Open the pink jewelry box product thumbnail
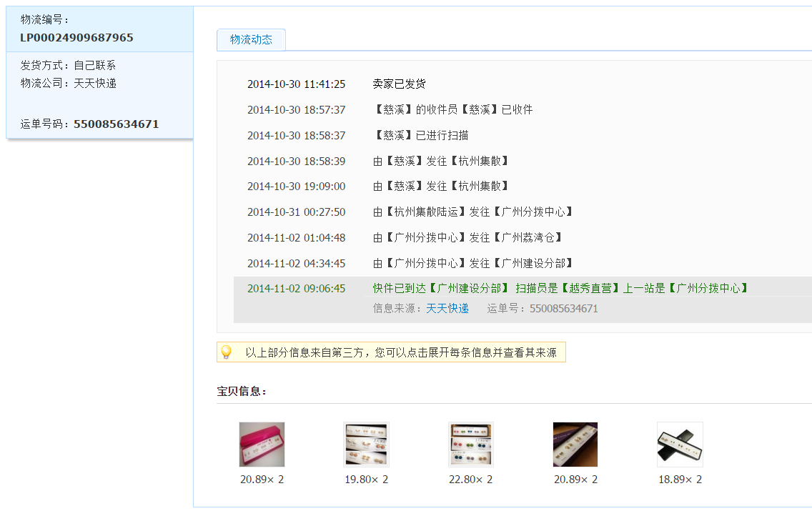The height and width of the screenshot is (511, 812). click(262, 445)
